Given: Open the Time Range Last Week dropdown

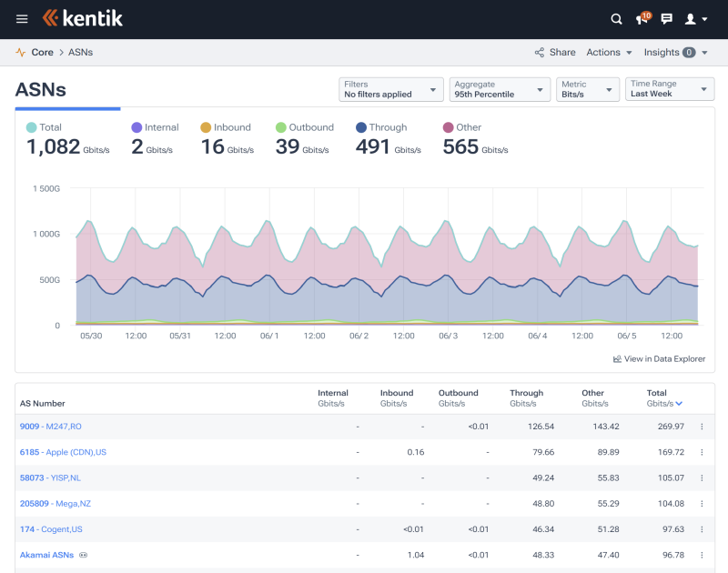Looking at the screenshot, I should pyautogui.click(x=670, y=88).
